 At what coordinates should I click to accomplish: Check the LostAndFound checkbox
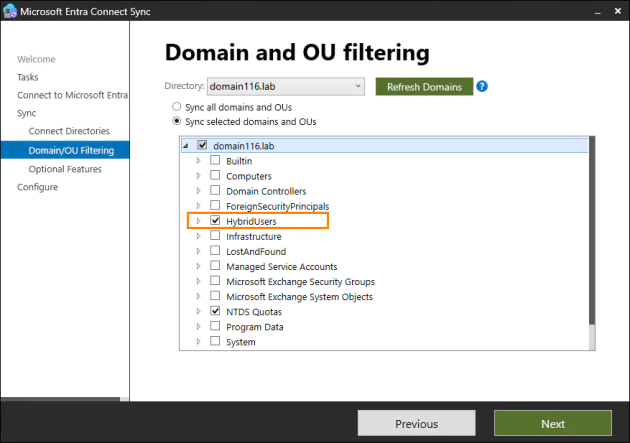tap(215, 251)
